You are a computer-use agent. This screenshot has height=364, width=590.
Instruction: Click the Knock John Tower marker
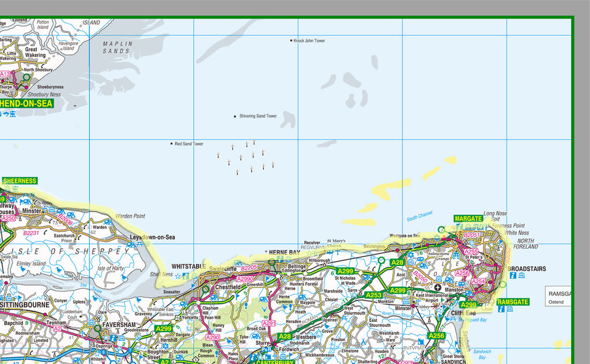click(x=291, y=40)
